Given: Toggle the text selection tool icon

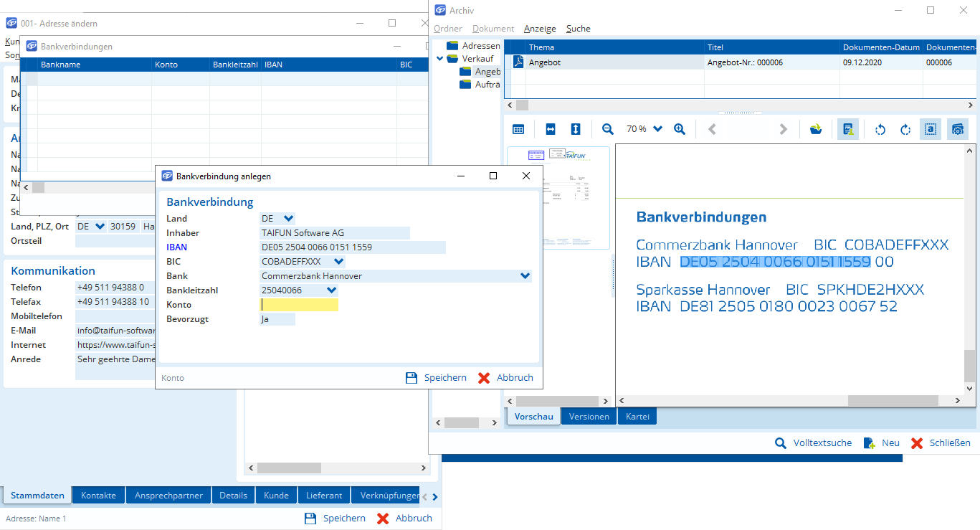Looking at the screenshot, I should coord(931,129).
